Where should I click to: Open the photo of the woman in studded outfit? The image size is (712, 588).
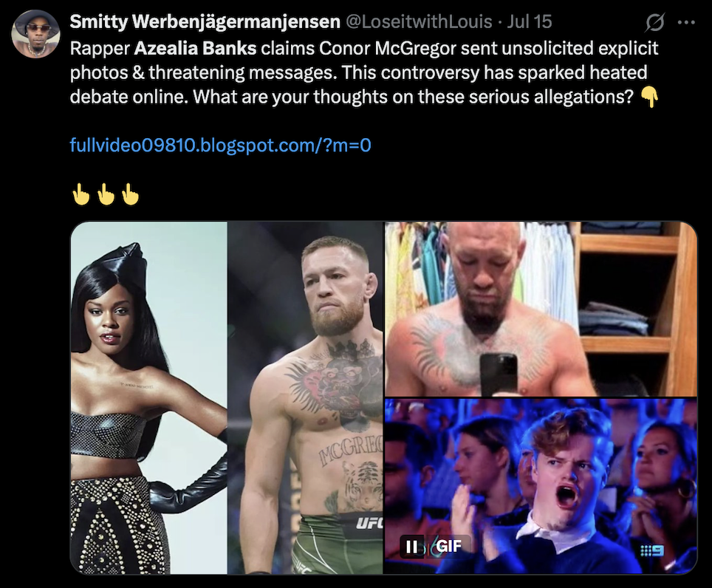(x=149, y=397)
